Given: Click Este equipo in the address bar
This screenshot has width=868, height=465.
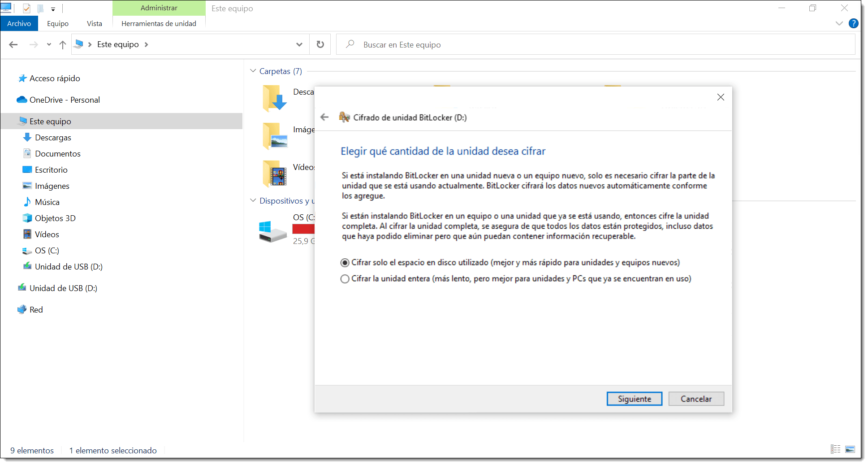Looking at the screenshot, I should click(x=118, y=44).
